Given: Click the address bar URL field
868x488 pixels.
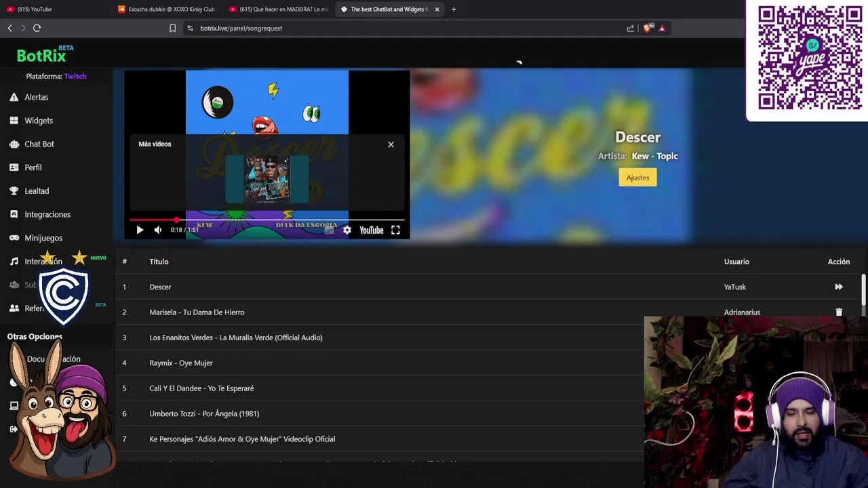Looking at the screenshot, I should [x=407, y=28].
